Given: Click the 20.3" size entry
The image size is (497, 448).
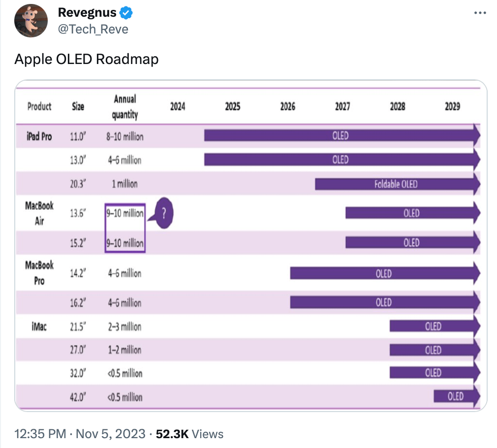Looking at the screenshot, I should point(78,184).
